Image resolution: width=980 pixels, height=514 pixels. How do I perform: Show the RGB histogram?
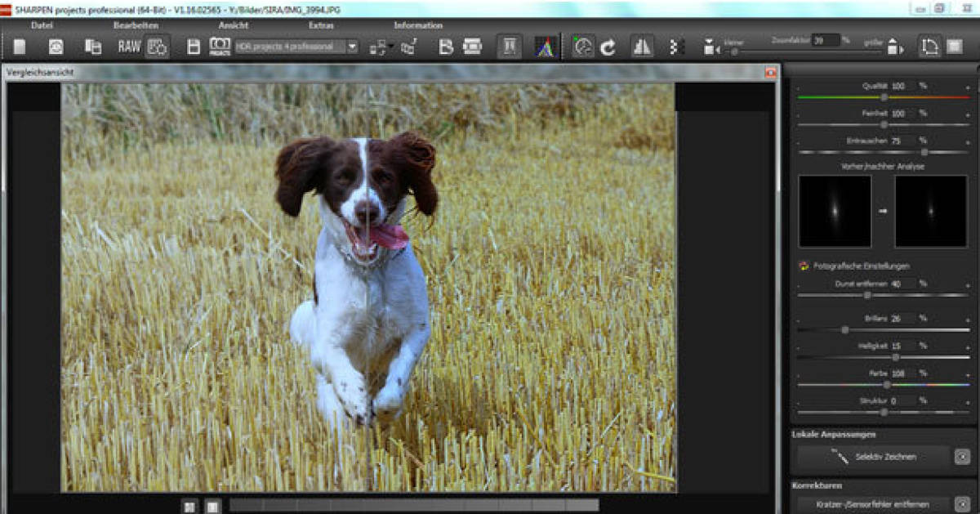click(x=544, y=47)
